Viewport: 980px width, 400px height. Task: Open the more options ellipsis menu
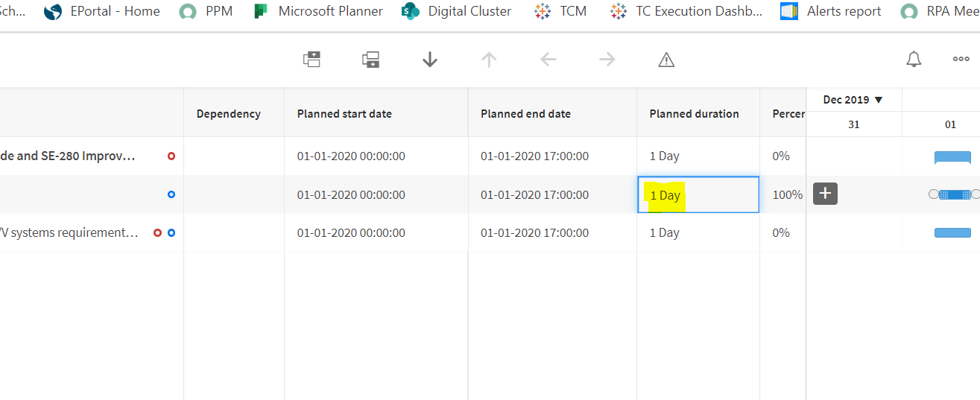pyautogui.click(x=961, y=60)
